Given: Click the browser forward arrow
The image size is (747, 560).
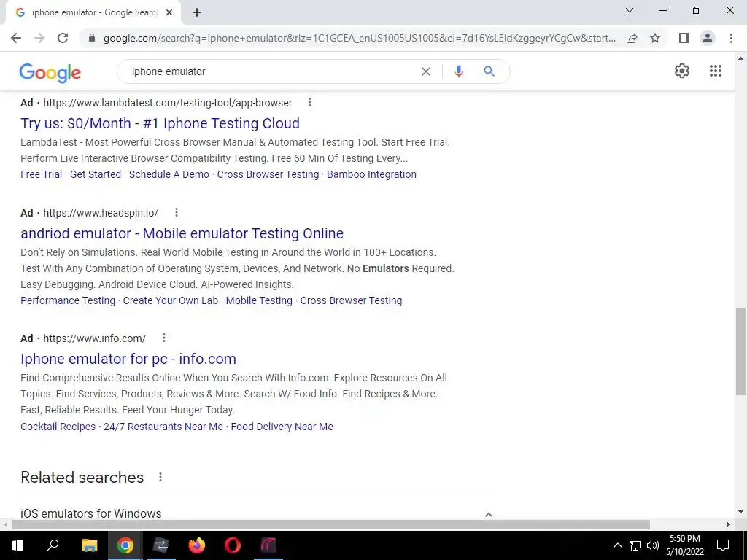Looking at the screenshot, I should pyautogui.click(x=39, y=38).
